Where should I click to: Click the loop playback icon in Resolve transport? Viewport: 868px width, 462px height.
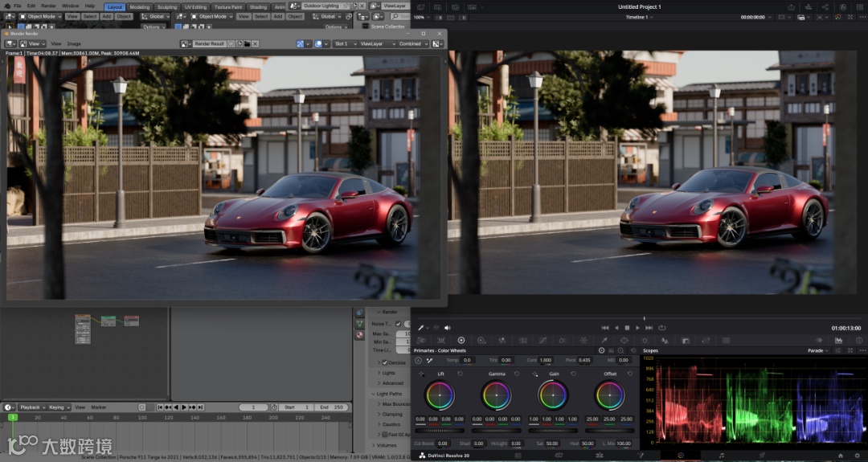click(x=661, y=328)
